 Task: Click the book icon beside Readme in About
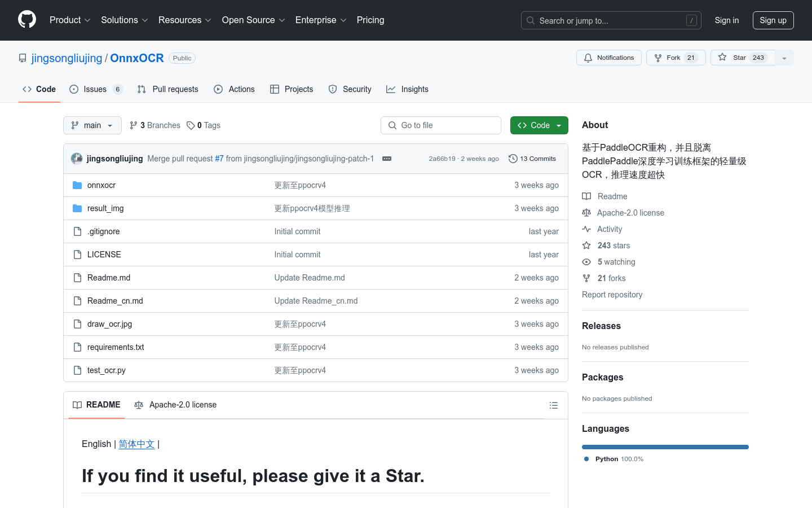pos(586,196)
